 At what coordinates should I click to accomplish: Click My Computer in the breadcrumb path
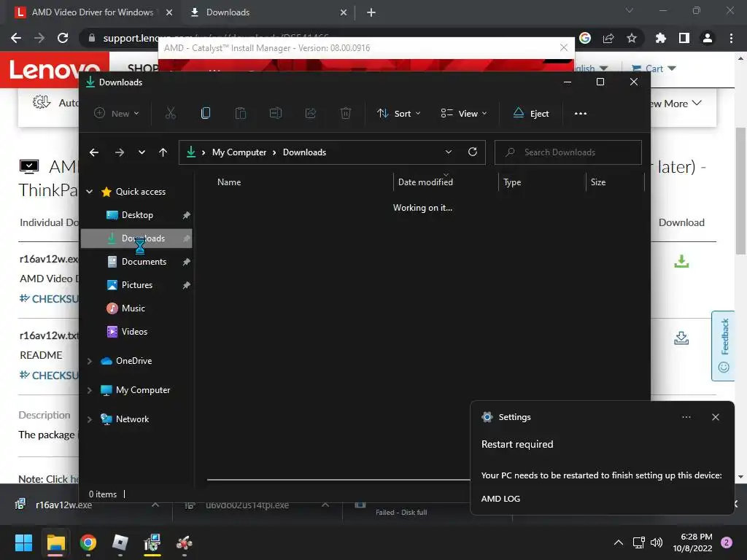click(x=239, y=152)
